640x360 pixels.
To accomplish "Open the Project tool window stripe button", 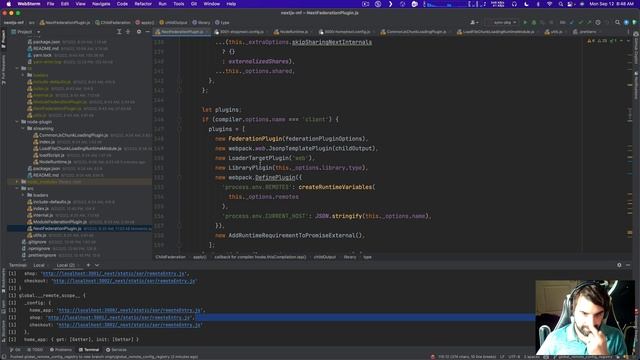I will (3, 38).
